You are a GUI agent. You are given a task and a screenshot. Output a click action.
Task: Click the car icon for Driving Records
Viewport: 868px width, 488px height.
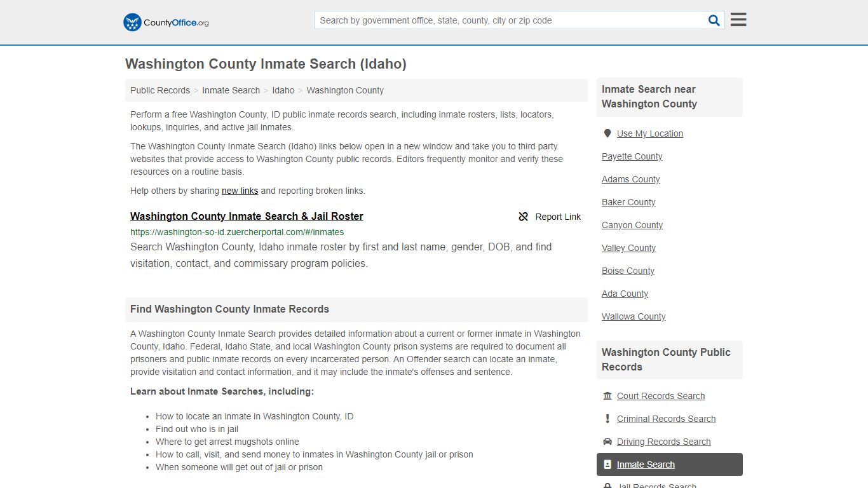click(607, 442)
